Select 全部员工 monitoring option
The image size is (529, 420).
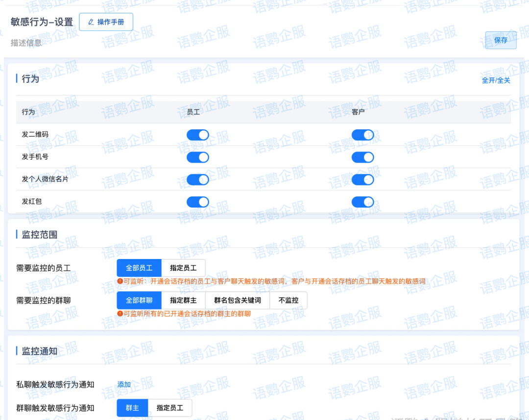[x=139, y=268]
